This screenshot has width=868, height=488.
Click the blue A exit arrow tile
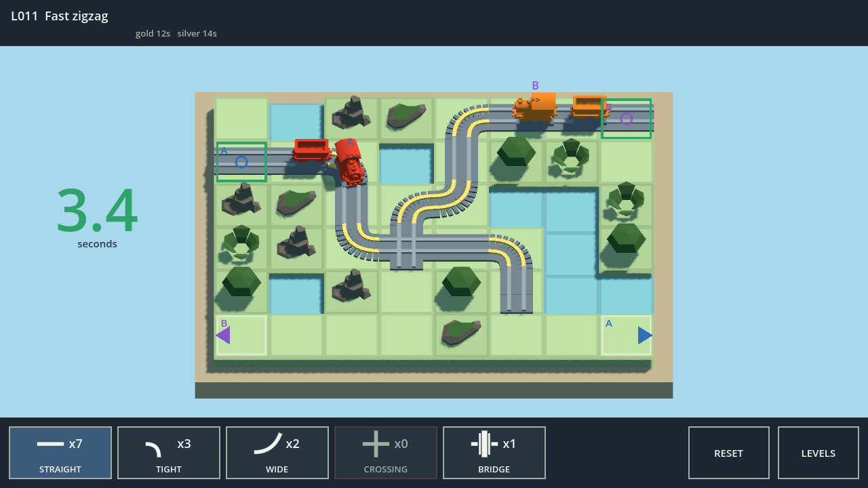(x=627, y=335)
